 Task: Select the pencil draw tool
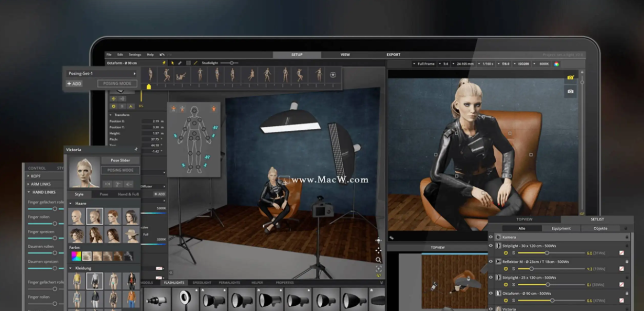(180, 63)
